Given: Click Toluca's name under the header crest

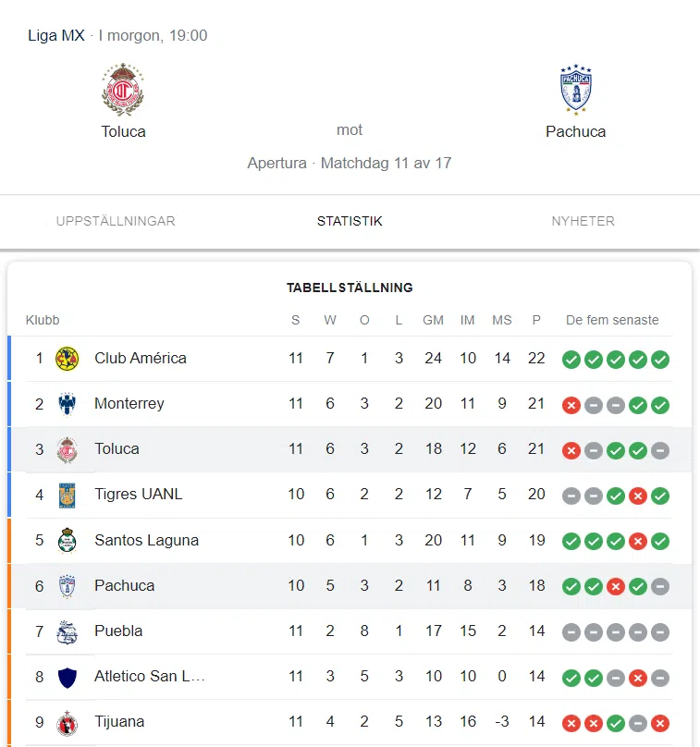Looking at the screenshot, I should (x=123, y=131).
